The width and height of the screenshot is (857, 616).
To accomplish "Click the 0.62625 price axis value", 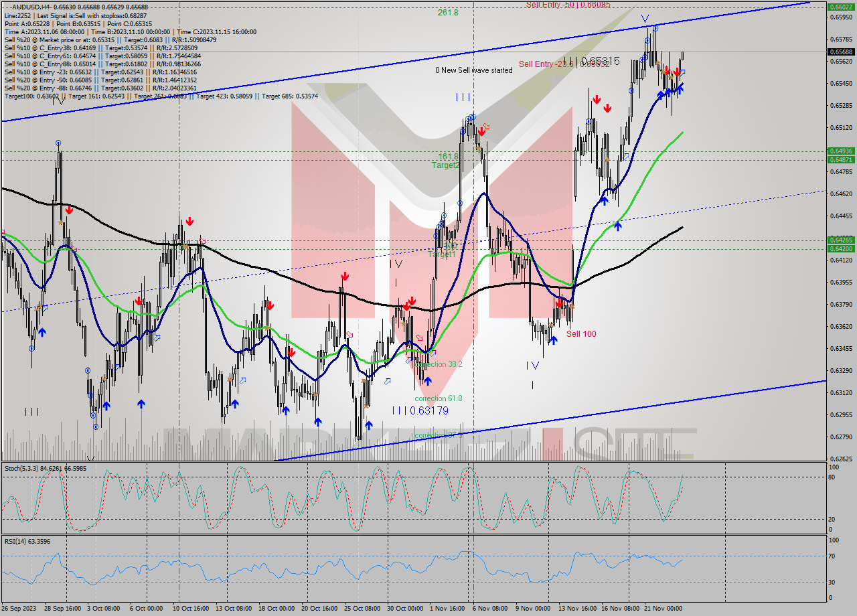I will 841,459.
